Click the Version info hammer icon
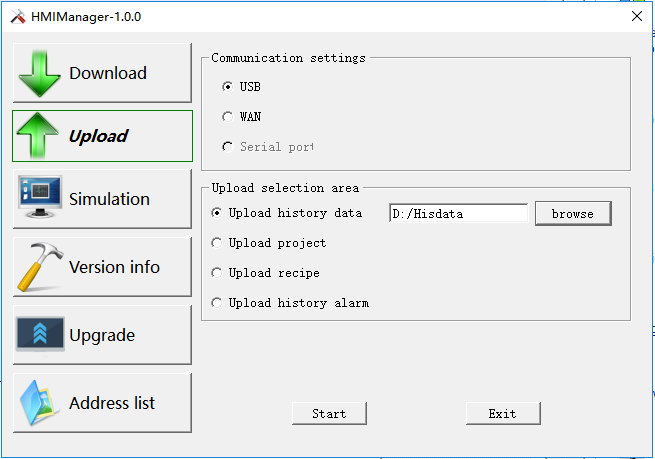655x459 pixels. coord(40,266)
